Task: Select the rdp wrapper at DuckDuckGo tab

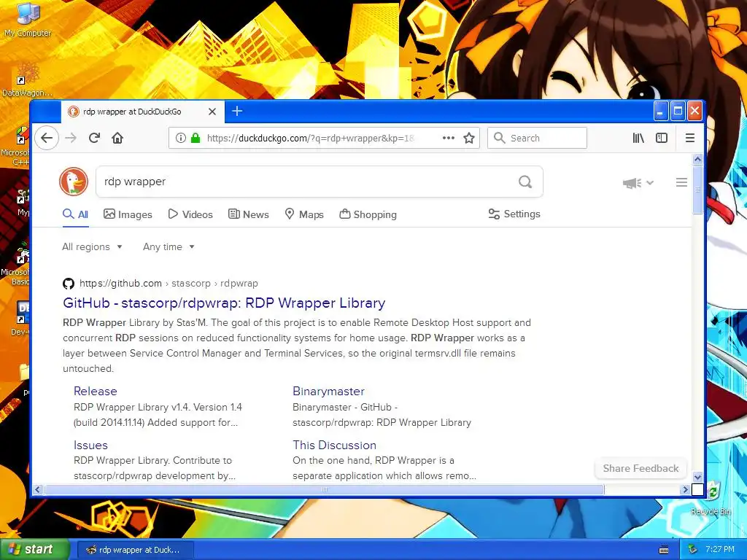Action: (142, 112)
